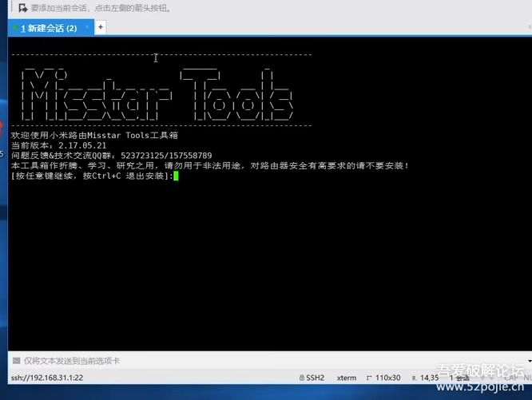Click the ssh://192.168.31.1:22 status text
The image size is (532, 400).
click(47, 378)
